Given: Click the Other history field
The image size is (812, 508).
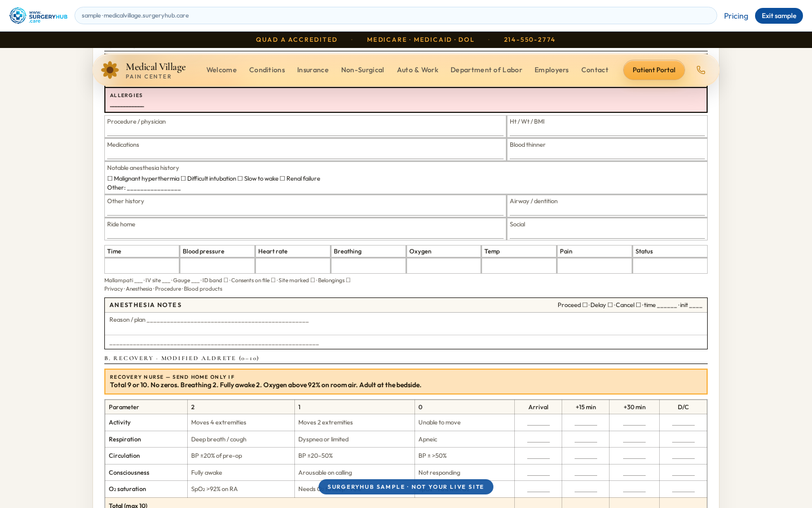Looking at the screenshot, I should [x=305, y=206].
